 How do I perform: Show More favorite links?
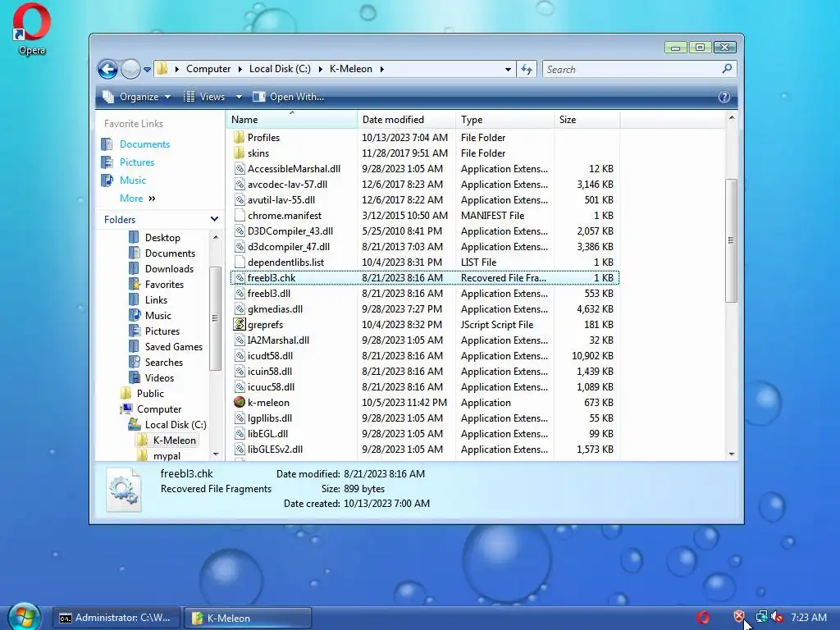click(137, 199)
